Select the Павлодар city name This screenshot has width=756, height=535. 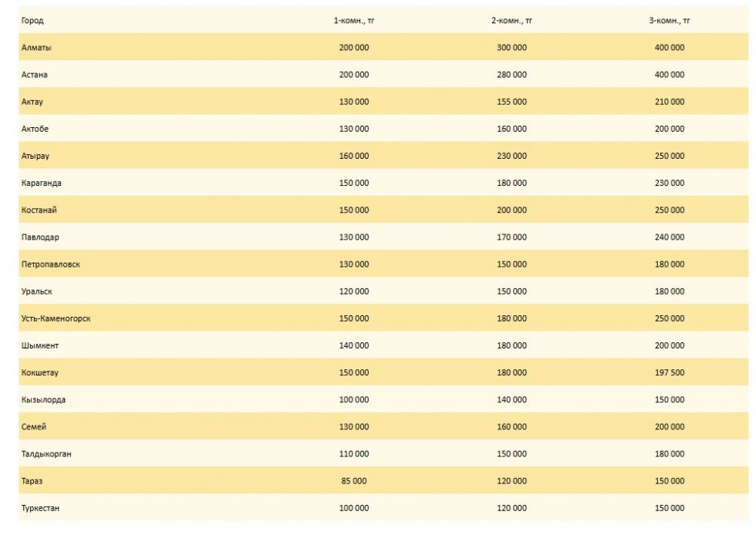coord(40,237)
